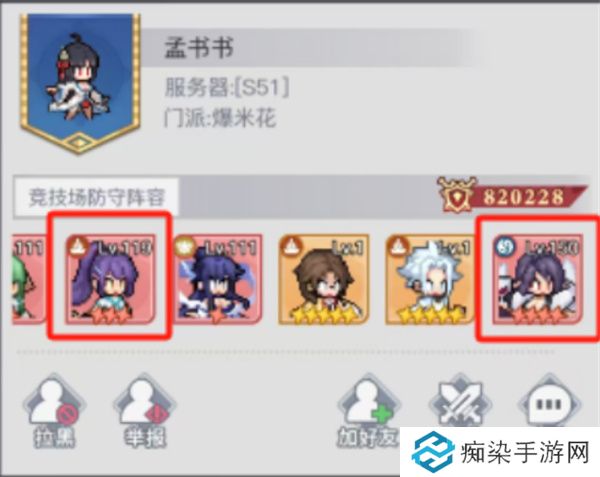Screen dimensions: 600x477
Task: Click the faction icon on Lv.118 hero
Action: pyautogui.click(x=78, y=246)
